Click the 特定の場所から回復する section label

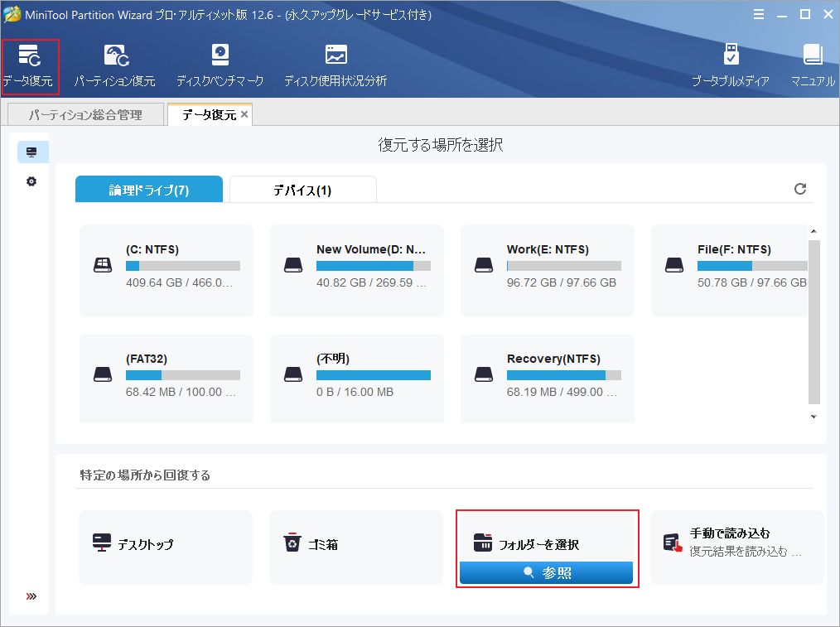pyautogui.click(x=145, y=475)
